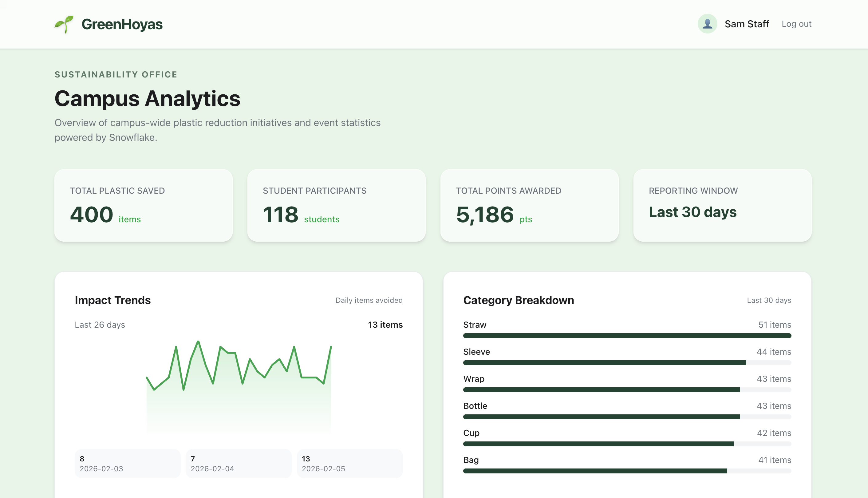Screen dimensions: 868x498
Task: Select the 2026-02-04 data tile
Action: (239, 464)
